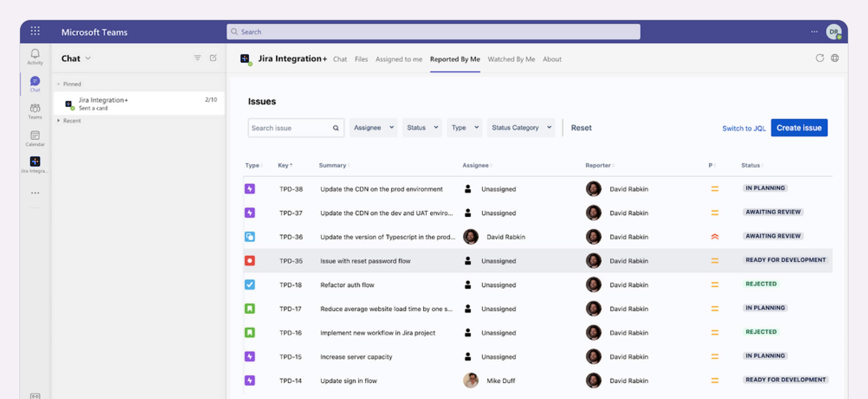Open the Type filter dropdown
This screenshot has width=868, height=399.
pyautogui.click(x=465, y=128)
